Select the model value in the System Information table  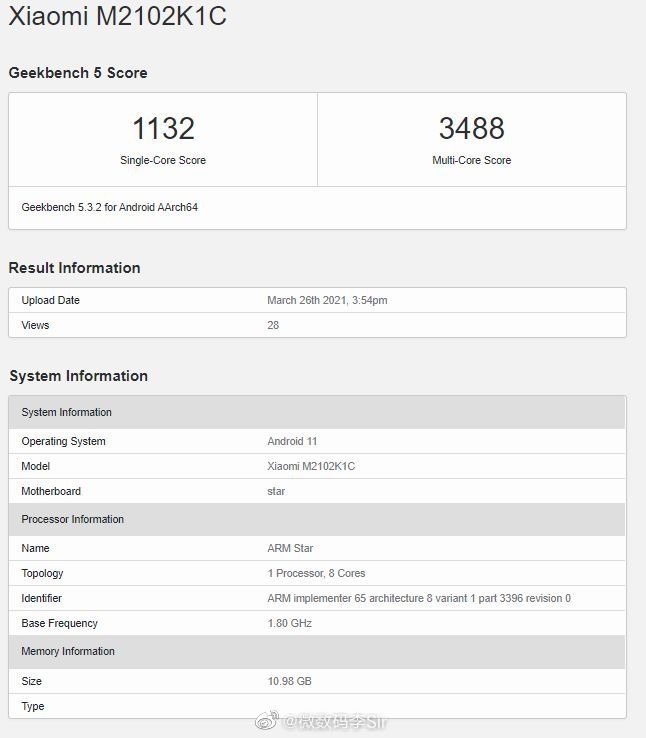coord(311,466)
